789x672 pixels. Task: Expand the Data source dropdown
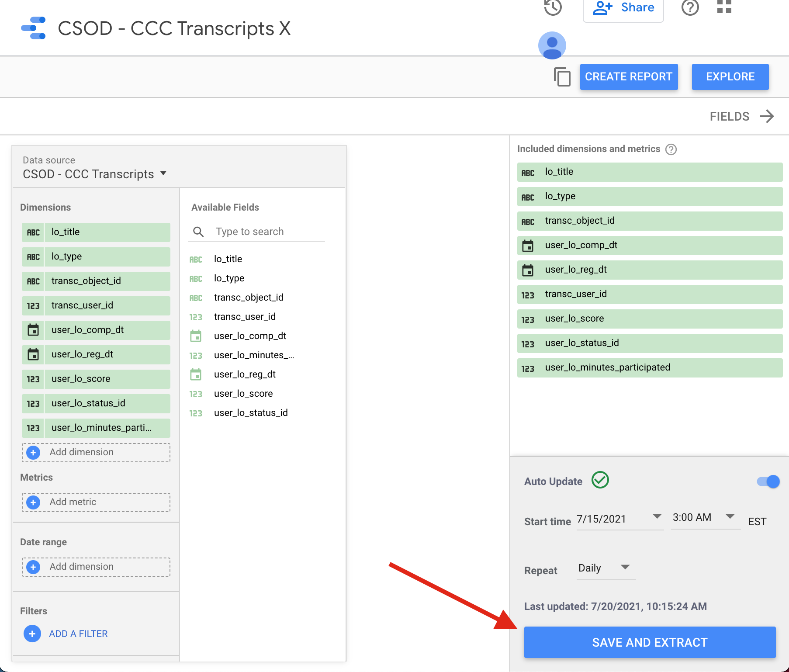(x=163, y=173)
